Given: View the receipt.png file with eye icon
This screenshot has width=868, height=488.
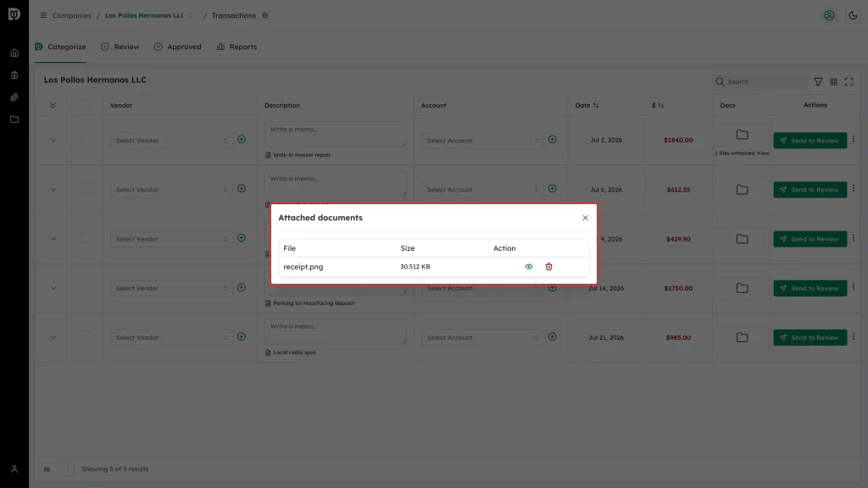Looking at the screenshot, I should [529, 267].
